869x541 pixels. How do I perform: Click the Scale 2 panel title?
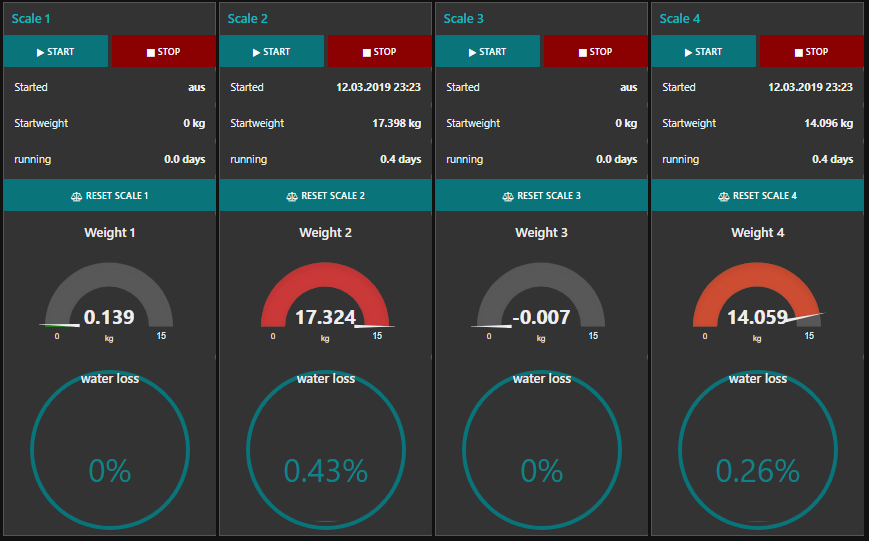(x=247, y=18)
